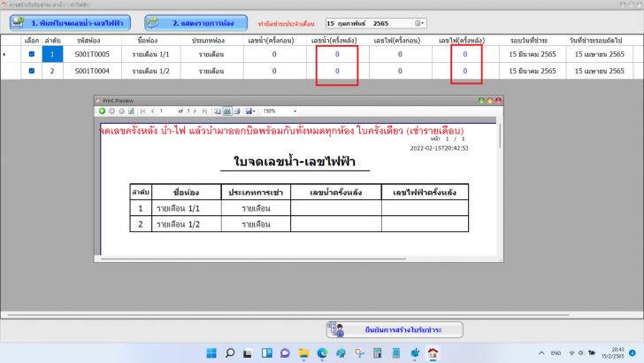Click the show room list button (2.)
The width and height of the screenshot is (644, 363).
(x=195, y=23)
